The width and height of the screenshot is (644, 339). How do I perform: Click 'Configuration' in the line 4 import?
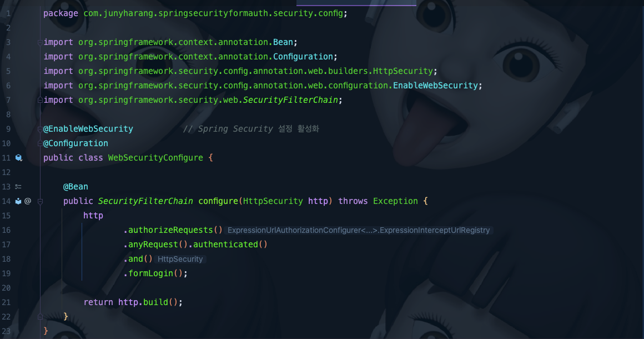point(303,56)
